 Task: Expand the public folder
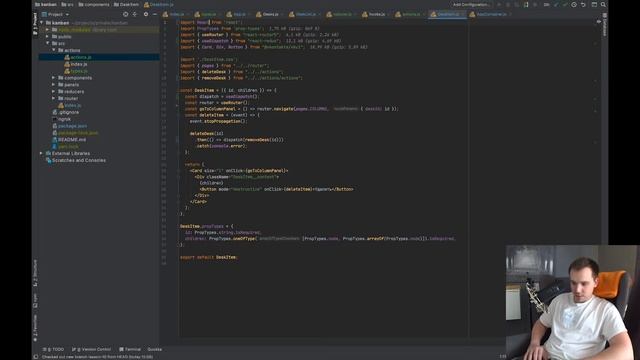point(48,37)
